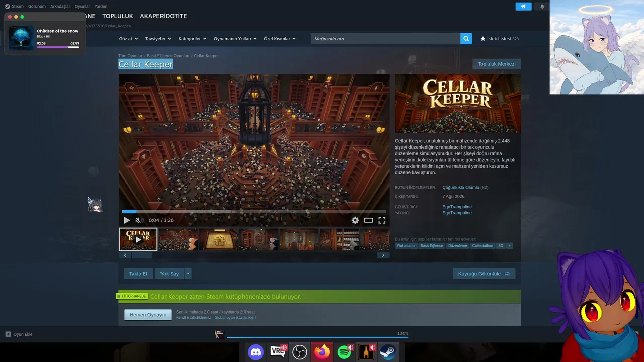Unmute the trailer audio
This screenshot has width=644, height=362.
point(138,220)
